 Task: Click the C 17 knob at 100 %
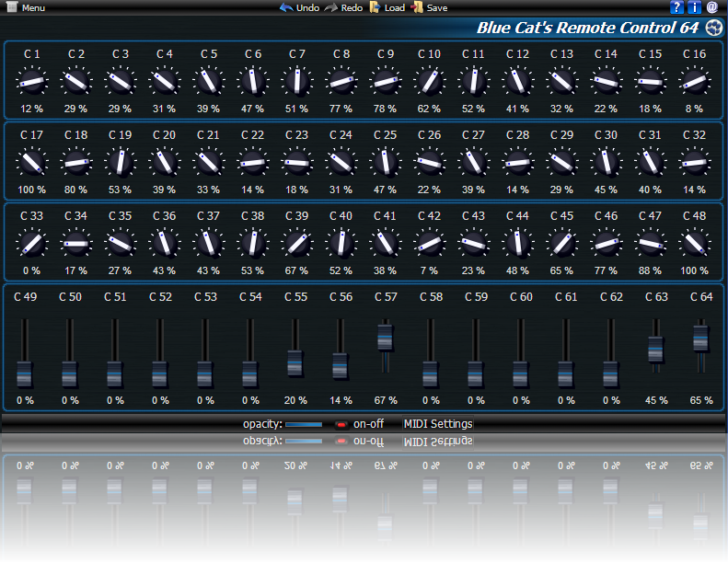(x=31, y=163)
